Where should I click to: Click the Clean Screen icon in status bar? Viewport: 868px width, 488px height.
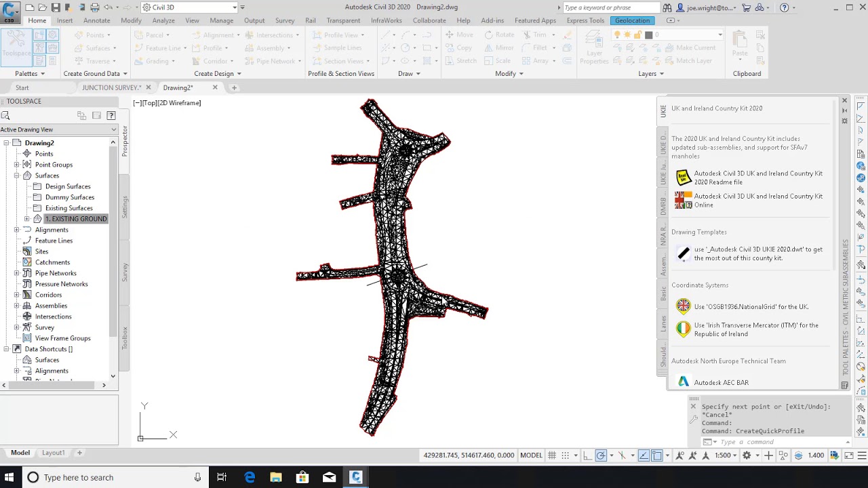coord(849,455)
